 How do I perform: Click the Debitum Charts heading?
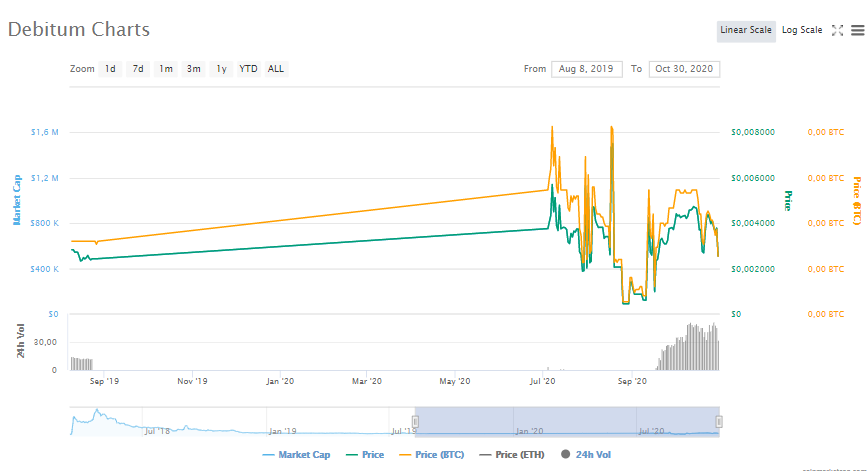pyautogui.click(x=79, y=29)
